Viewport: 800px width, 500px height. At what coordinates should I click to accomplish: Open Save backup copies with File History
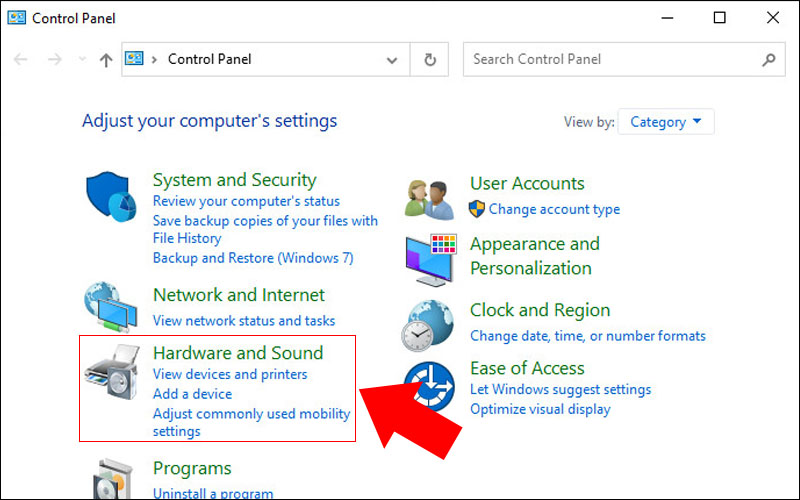265,229
